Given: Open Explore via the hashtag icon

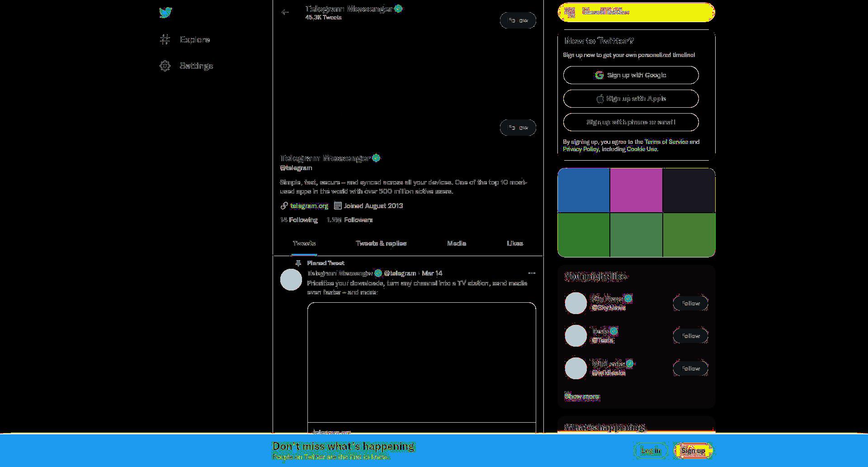Looking at the screenshot, I should (x=165, y=39).
